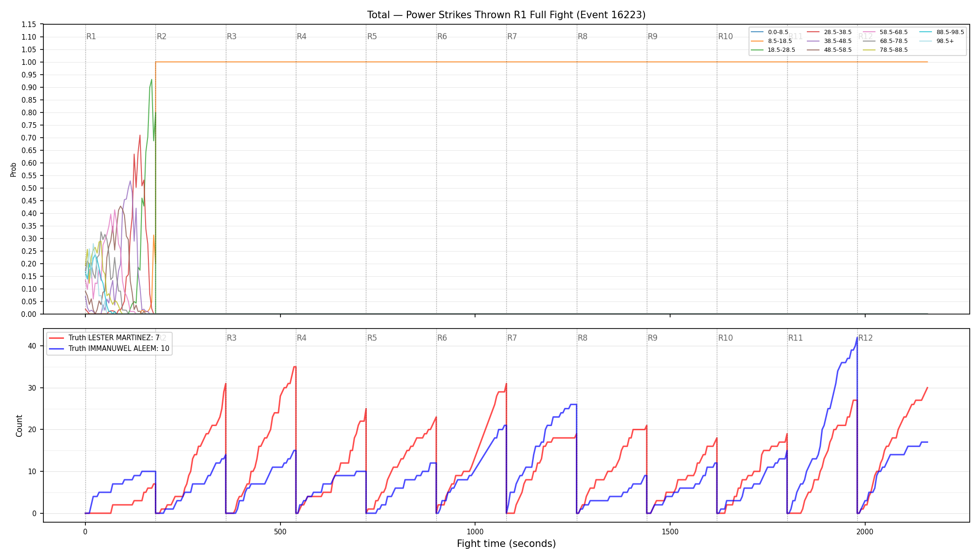This screenshot has width=980, height=560.
Task: Select the '78.5-88.5' legend label
Action: tap(894, 50)
